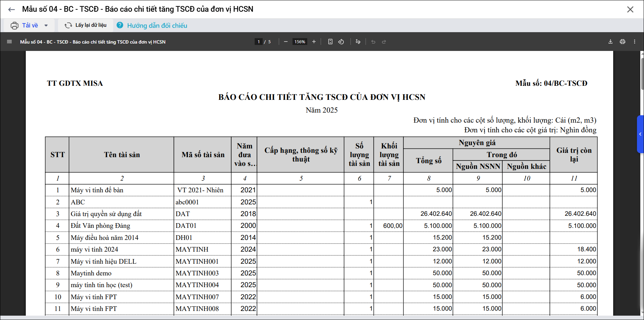The width and height of the screenshot is (644, 320).
Task: Expand the blue side panel chevron
Action: tap(640, 134)
